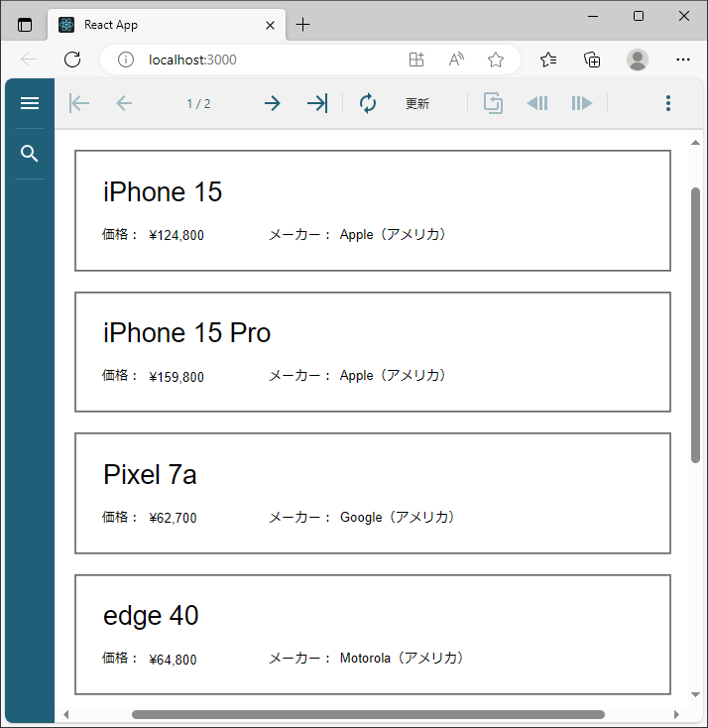The width and height of the screenshot is (708, 728).
Task: Go to next report page
Action: [x=273, y=103]
